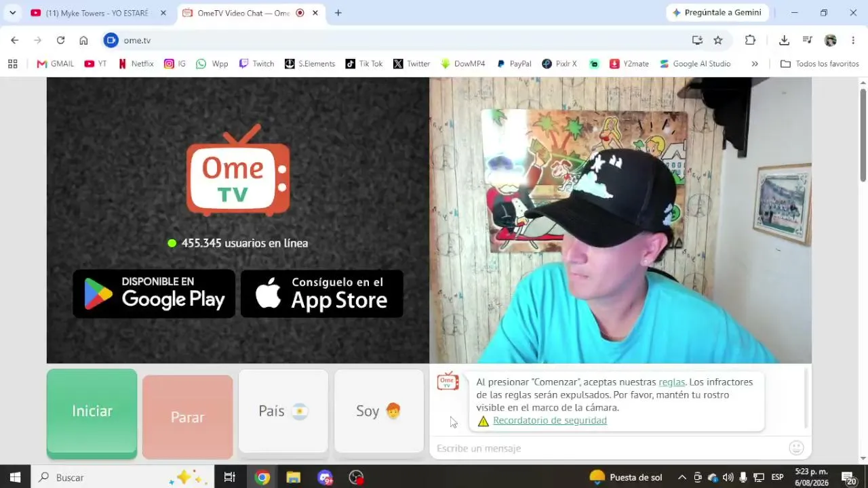868x488 pixels.
Task: Open the Pixlr X bookmark
Action: [x=559, y=64]
